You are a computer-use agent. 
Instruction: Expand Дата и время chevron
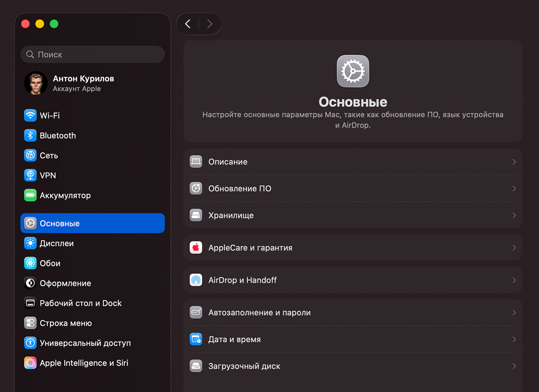514,339
